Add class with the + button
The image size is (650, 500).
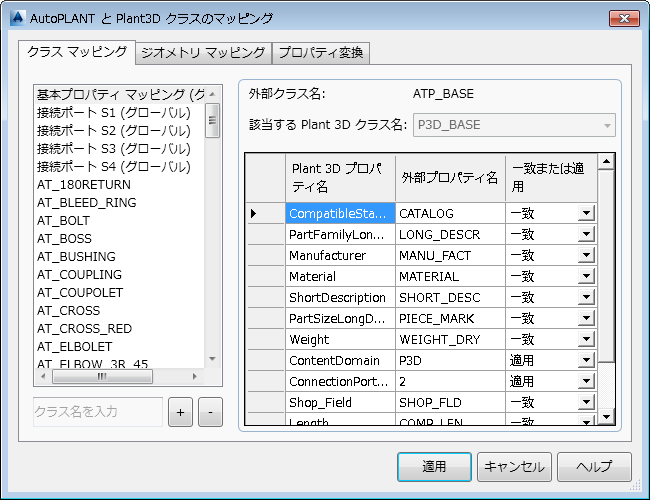tap(180, 412)
